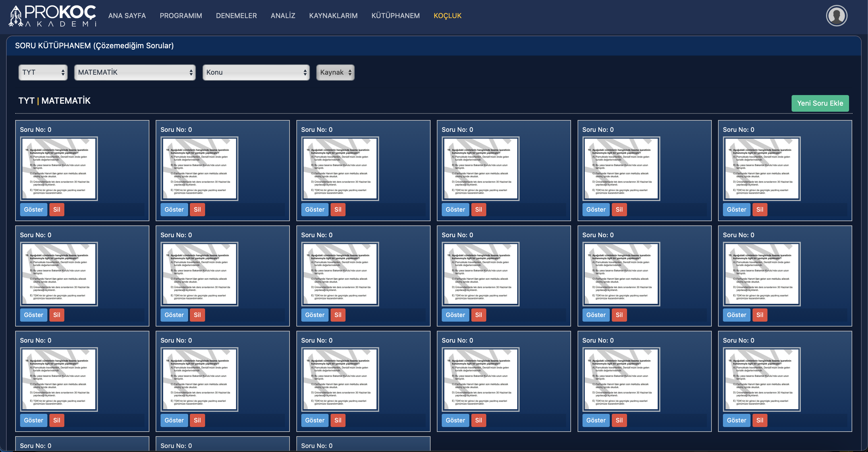This screenshot has height=452, width=868.
Task: Select the highlighted KOÇLUK menu item
Action: (x=447, y=16)
